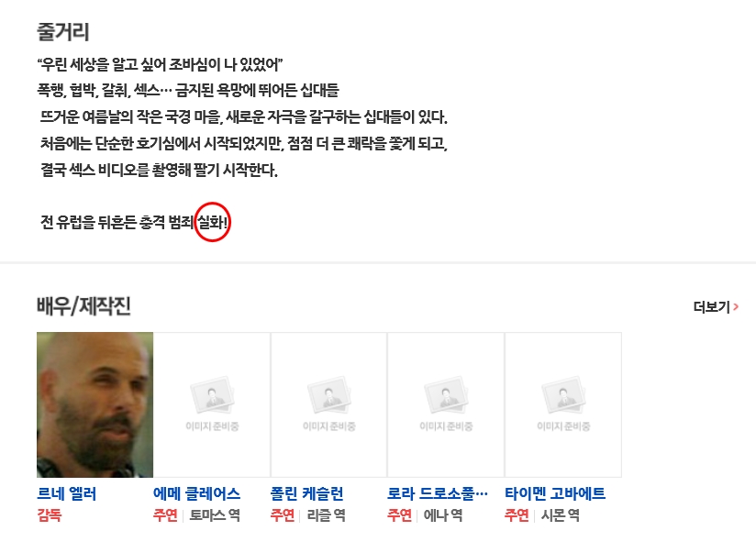
Task: Click the 시몬 역 character label
Action: 560,515
